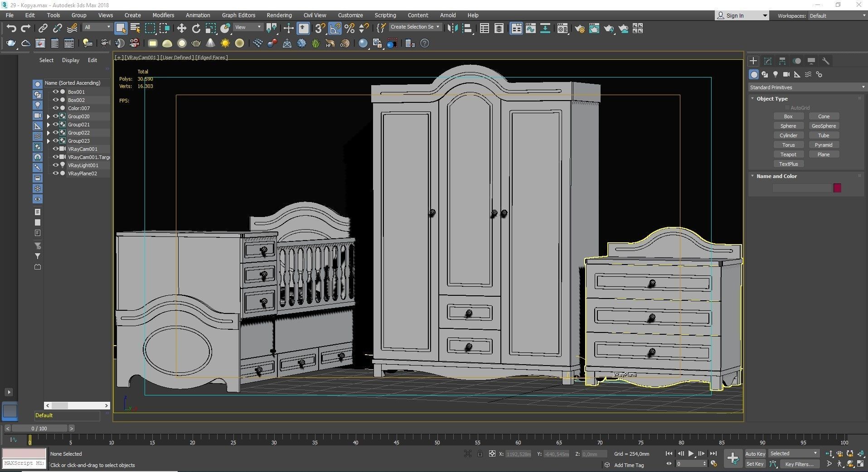
Task: Open the Display menu in Scene Explorer
Action: pyautogui.click(x=70, y=60)
